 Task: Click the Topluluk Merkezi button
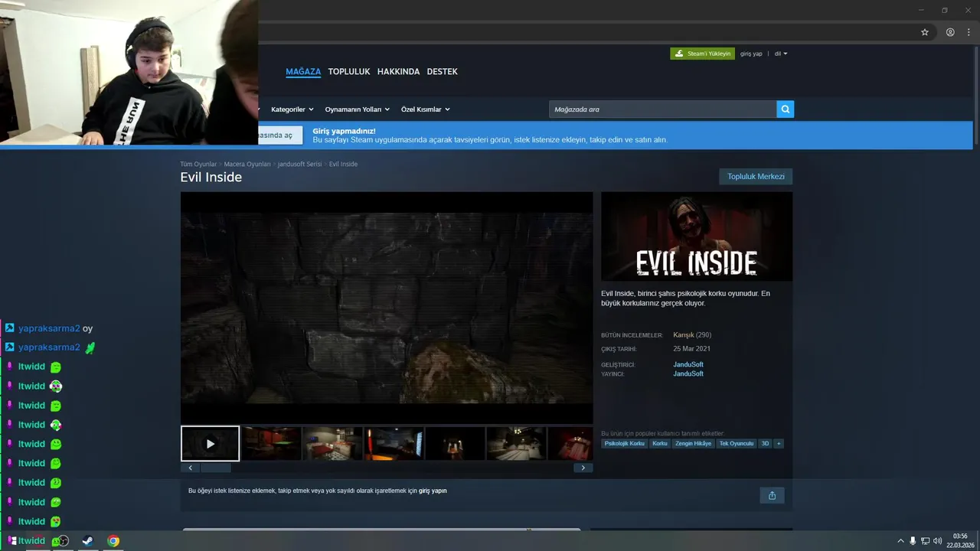click(x=756, y=177)
